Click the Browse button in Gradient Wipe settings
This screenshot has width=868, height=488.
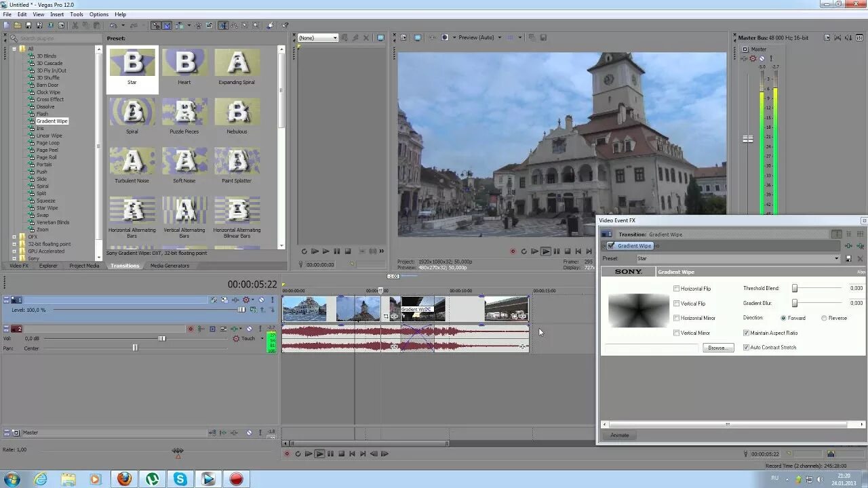(x=718, y=347)
